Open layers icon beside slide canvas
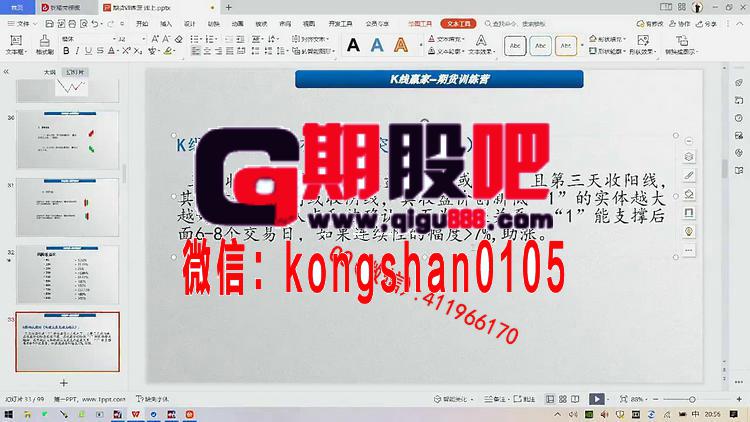 689,156
